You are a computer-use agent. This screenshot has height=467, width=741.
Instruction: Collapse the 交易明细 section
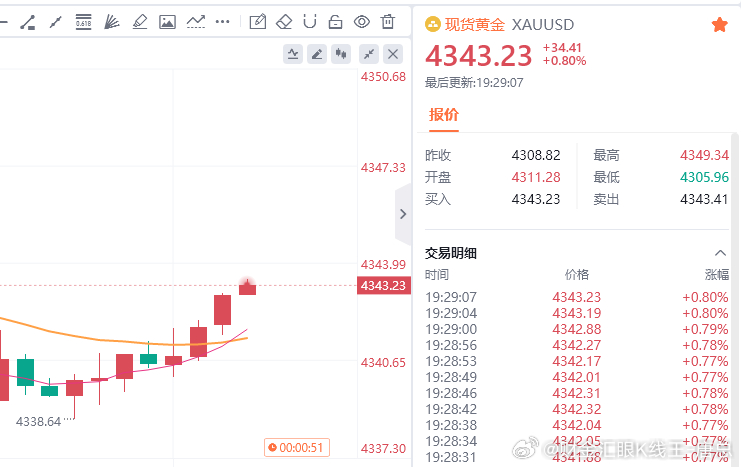click(x=720, y=253)
